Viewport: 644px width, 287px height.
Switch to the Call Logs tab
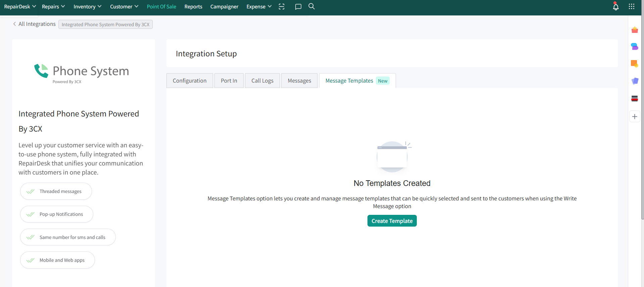pyautogui.click(x=262, y=81)
